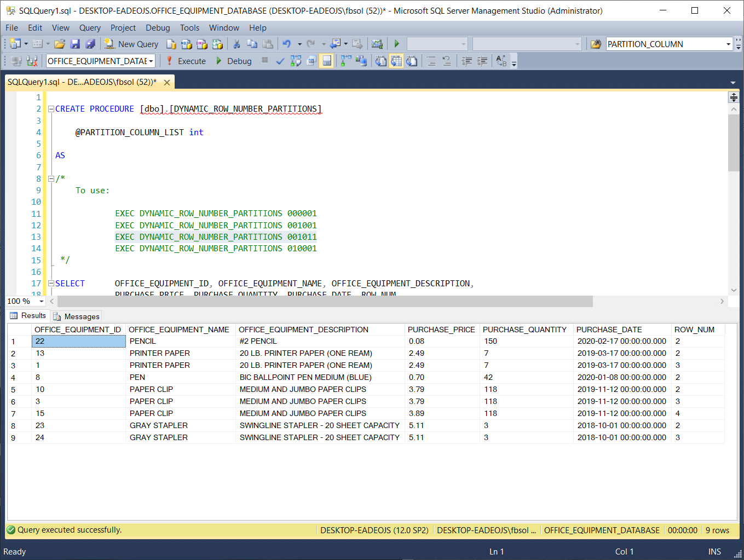
Task: Click the Save All icon
Action: (x=90, y=44)
